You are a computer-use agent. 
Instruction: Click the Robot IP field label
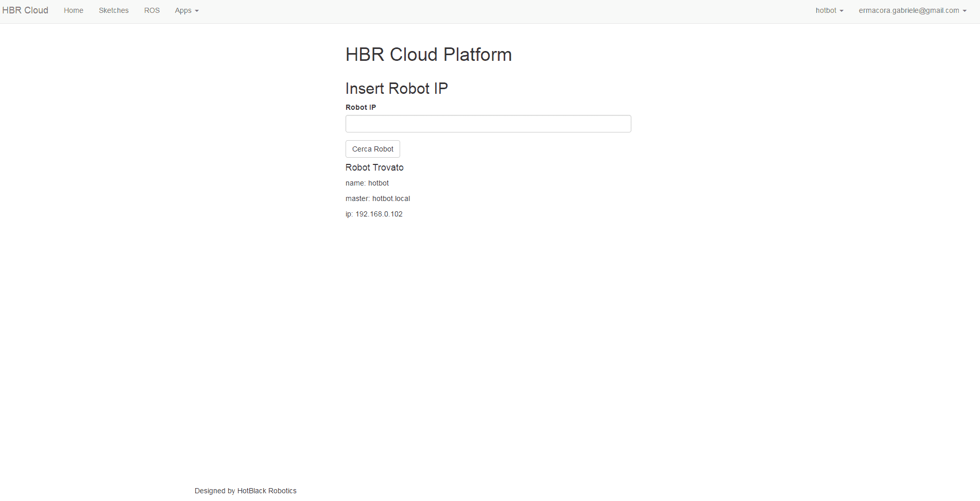coord(360,107)
